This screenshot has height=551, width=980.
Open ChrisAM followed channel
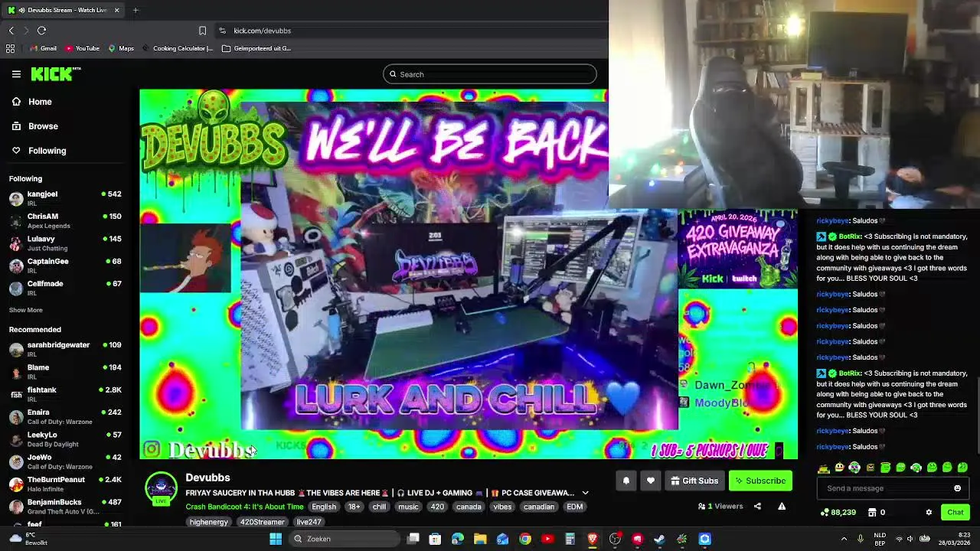click(66, 220)
